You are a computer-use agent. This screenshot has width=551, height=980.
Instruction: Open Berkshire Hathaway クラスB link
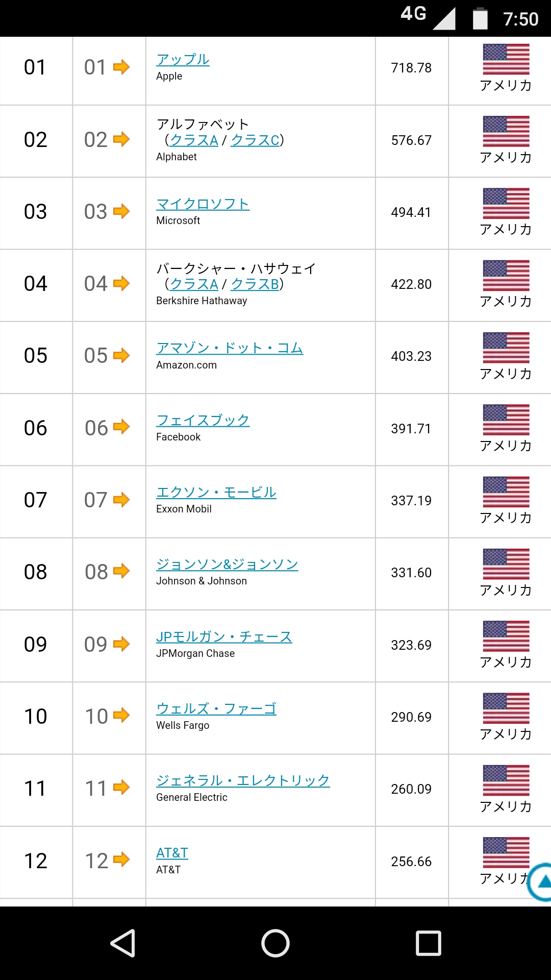255,284
